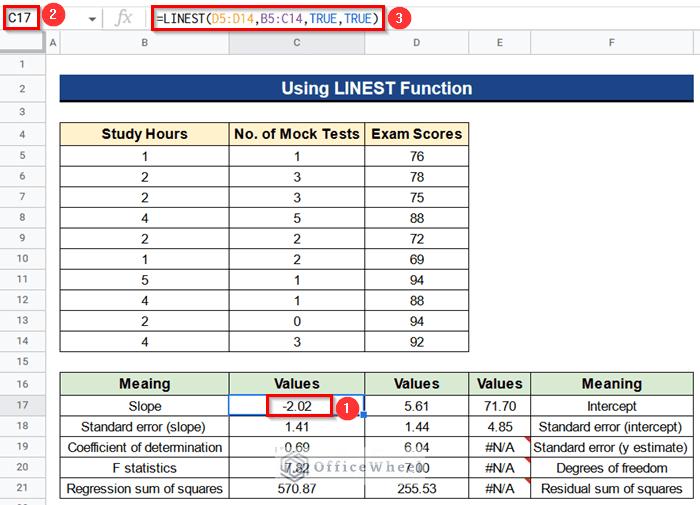Select 'Coefficient of determination' cell
Image resolution: width=700 pixels, height=505 pixels.
[x=145, y=447]
